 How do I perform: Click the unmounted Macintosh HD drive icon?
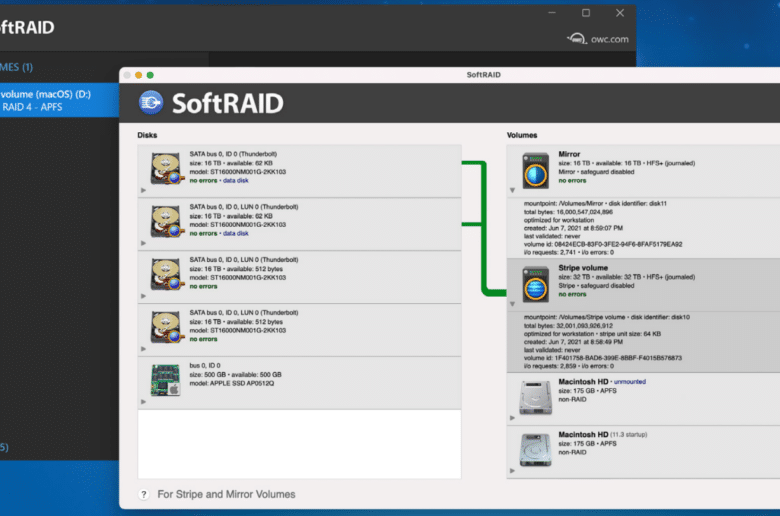pos(535,398)
